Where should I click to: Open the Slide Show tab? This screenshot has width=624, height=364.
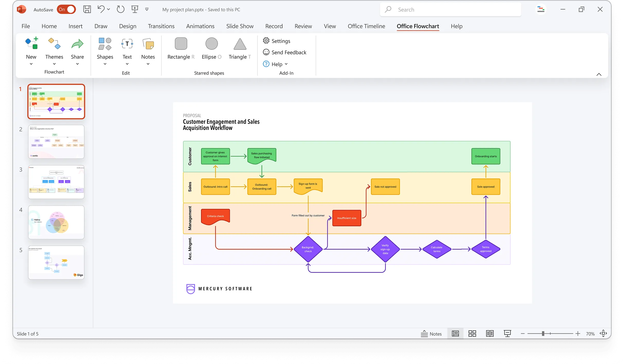point(240,26)
